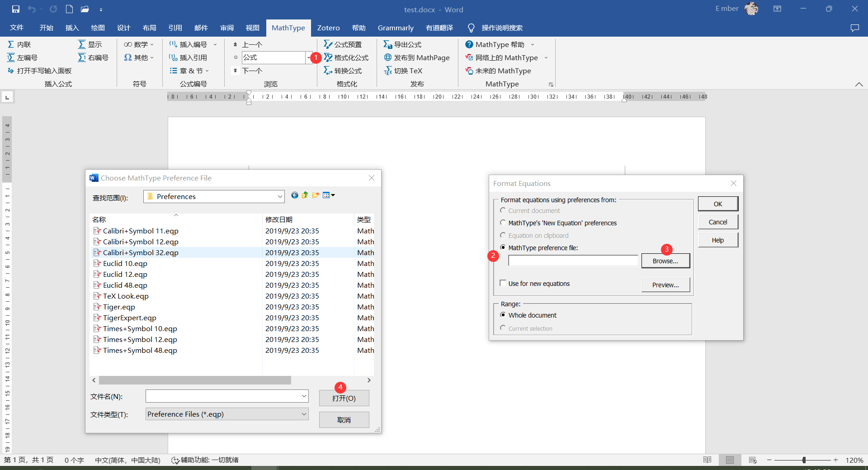
Task: Click the Toggle TeX (切换 TeX) icon
Action: tap(387, 71)
